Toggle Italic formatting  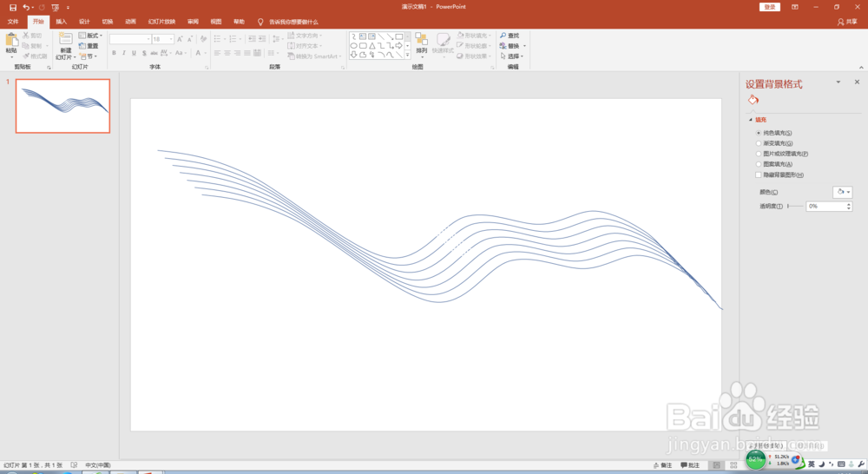click(123, 53)
